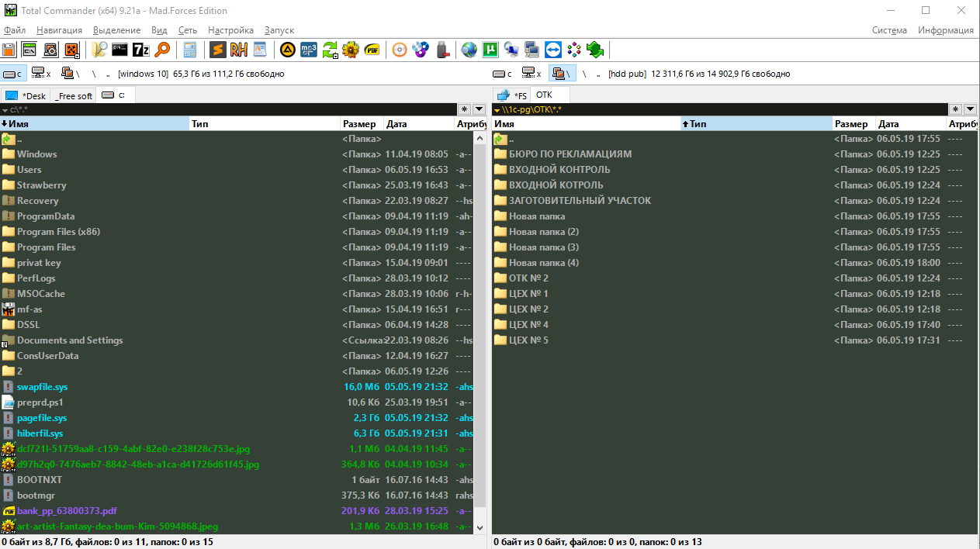980x549 pixels.
Task: Click the left panel path c:\*.* bar
Action: [x=229, y=110]
